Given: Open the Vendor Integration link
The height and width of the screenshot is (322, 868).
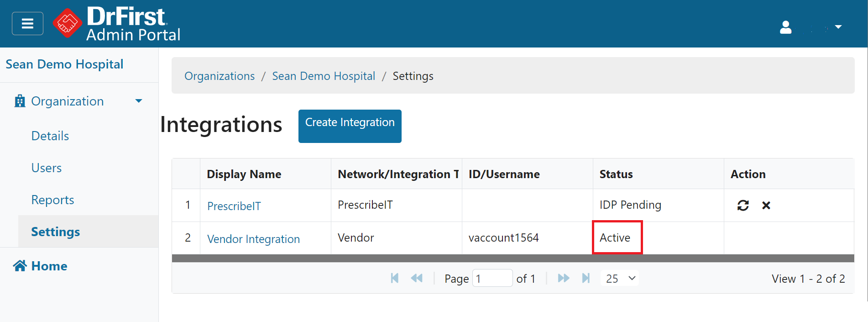Looking at the screenshot, I should (253, 239).
